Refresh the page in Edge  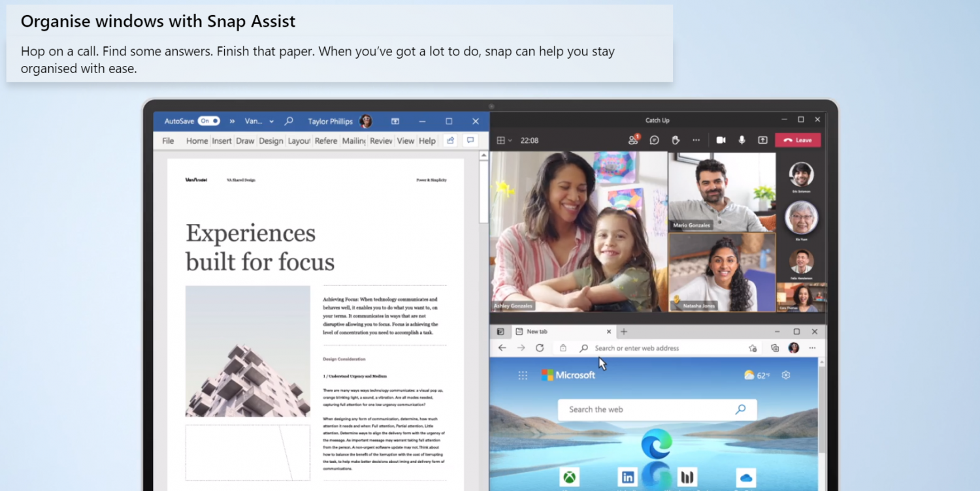[540, 348]
